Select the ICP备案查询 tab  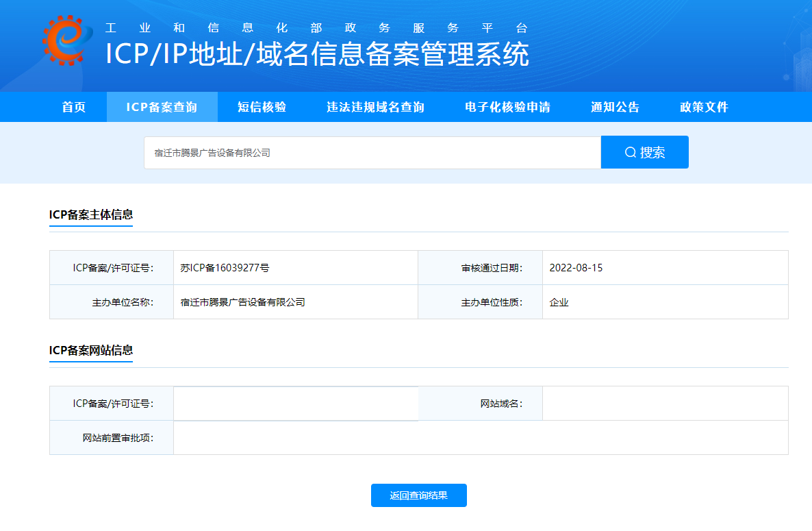point(162,107)
